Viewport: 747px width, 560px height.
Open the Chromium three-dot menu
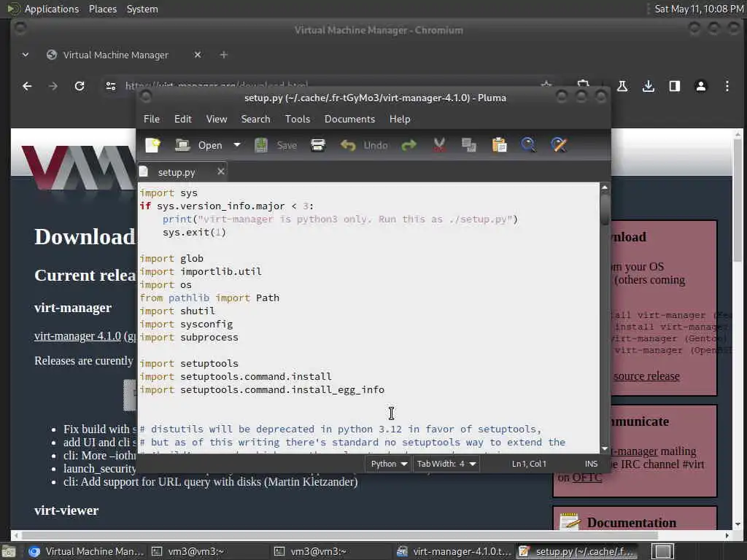point(727,86)
